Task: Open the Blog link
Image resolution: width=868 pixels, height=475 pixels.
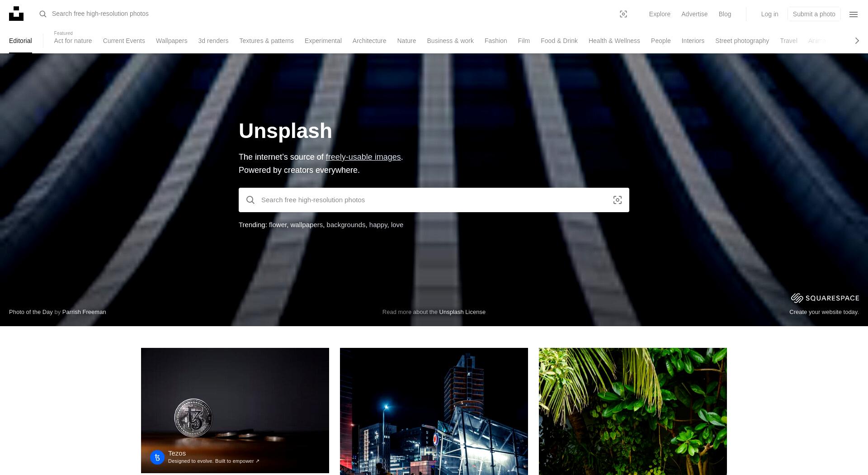Action: [x=725, y=14]
